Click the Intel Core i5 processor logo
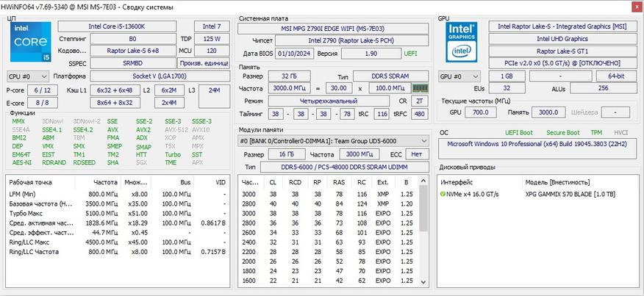Screen dimensions: 644x296 coord(31,42)
